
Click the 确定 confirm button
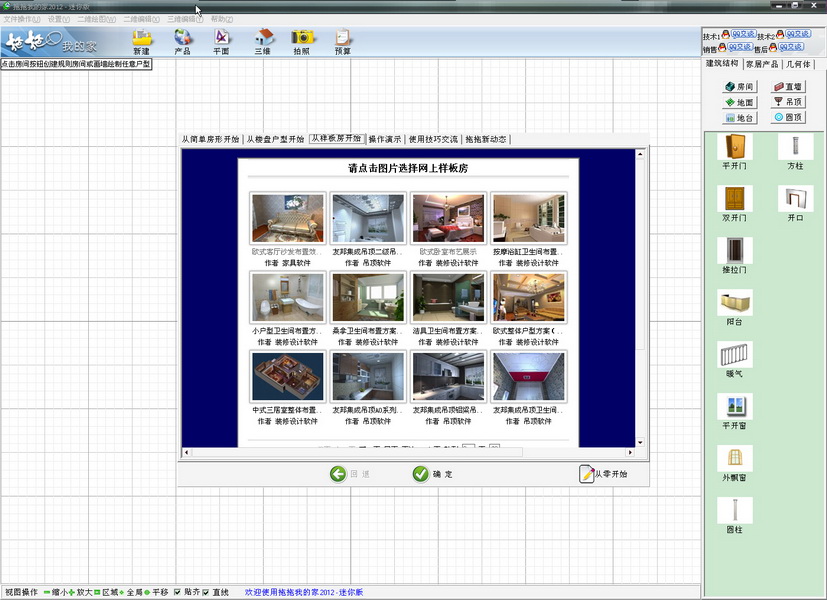pos(432,474)
